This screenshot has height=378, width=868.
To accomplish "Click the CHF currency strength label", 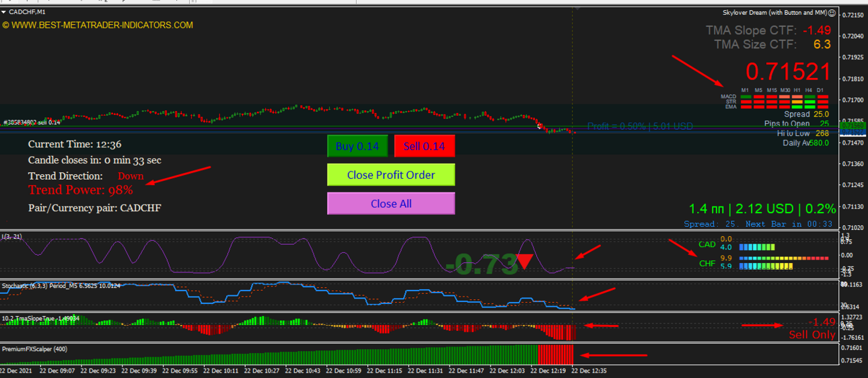I will (707, 264).
